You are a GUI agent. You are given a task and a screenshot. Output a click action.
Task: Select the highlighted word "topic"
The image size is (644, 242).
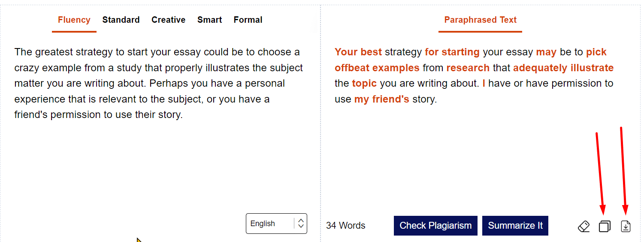pos(364,83)
